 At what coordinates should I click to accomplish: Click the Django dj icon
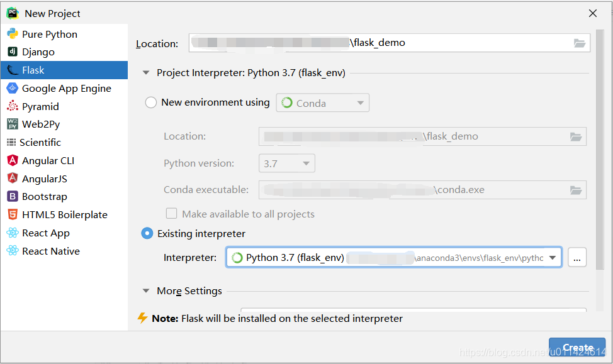coord(13,52)
